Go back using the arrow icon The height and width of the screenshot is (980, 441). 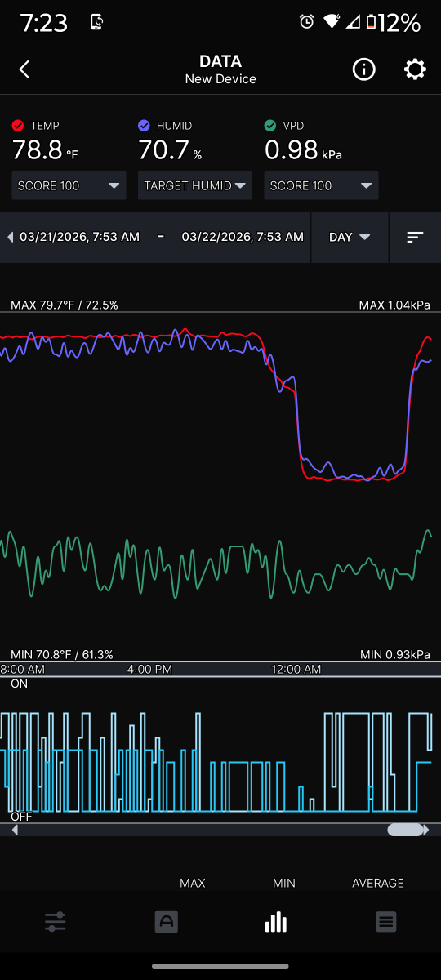click(x=24, y=69)
